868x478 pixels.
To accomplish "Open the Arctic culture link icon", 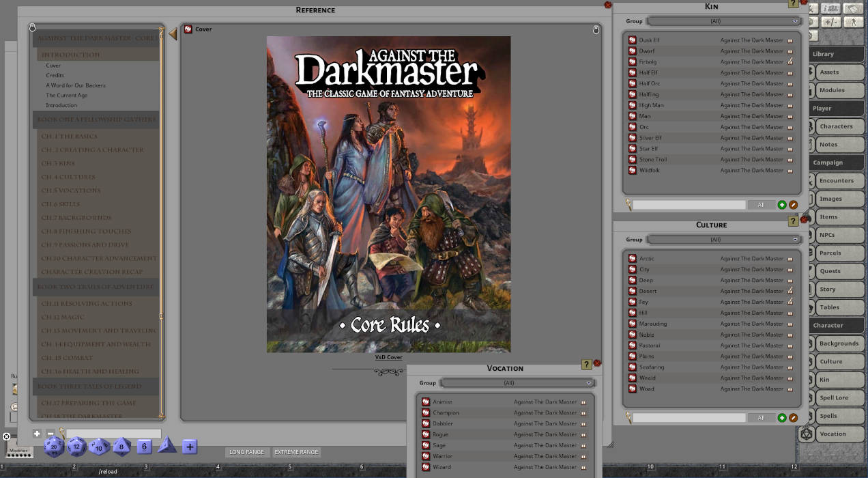I will tap(633, 259).
